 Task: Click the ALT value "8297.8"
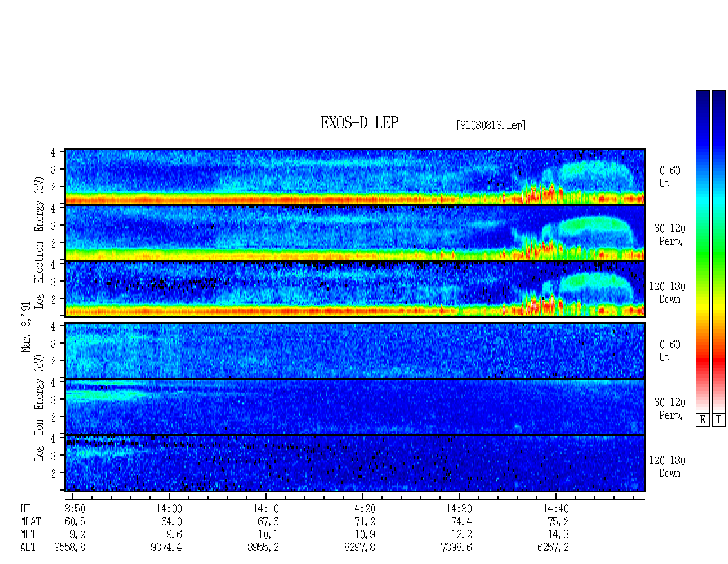click(360, 548)
